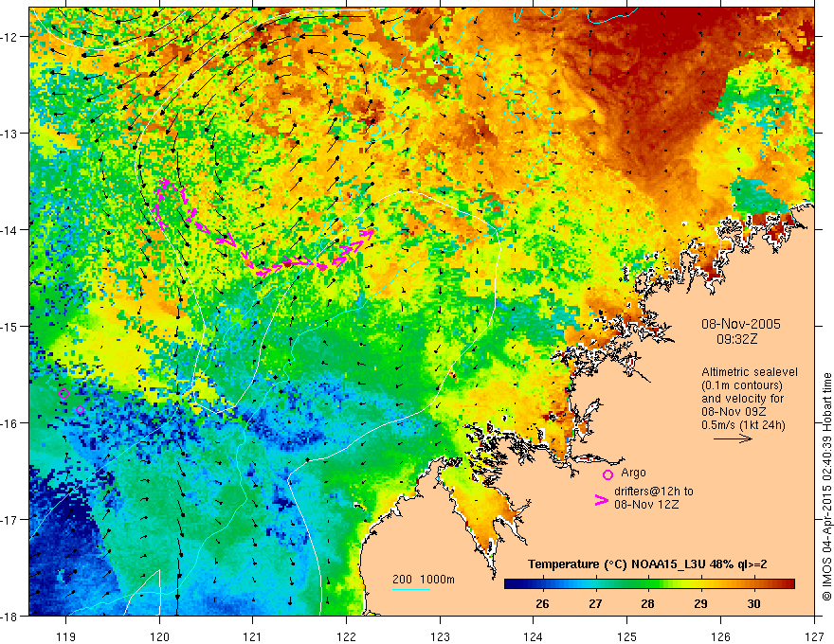Click the latitude axis label '-15'
834x644 pixels.
pyautogui.click(x=9, y=326)
